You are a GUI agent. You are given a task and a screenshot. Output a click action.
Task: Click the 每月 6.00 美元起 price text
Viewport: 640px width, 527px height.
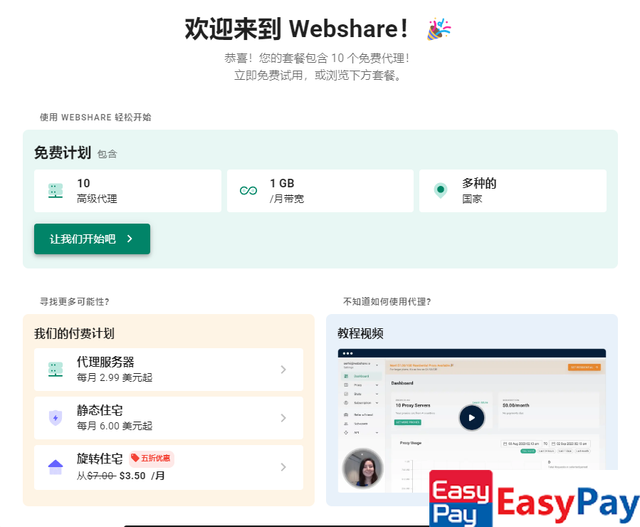(115, 426)
